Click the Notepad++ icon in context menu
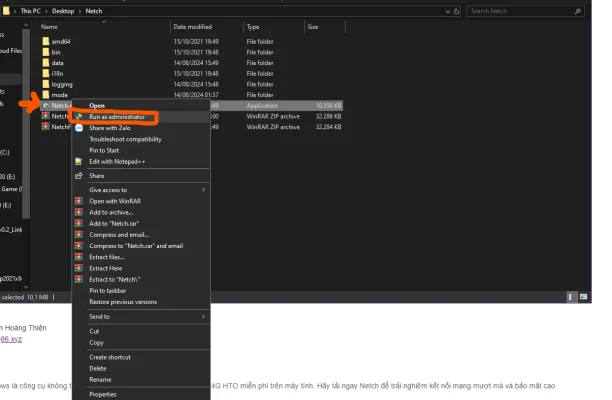The width and height of the screenshot is (612, 400). coord(79,162)
